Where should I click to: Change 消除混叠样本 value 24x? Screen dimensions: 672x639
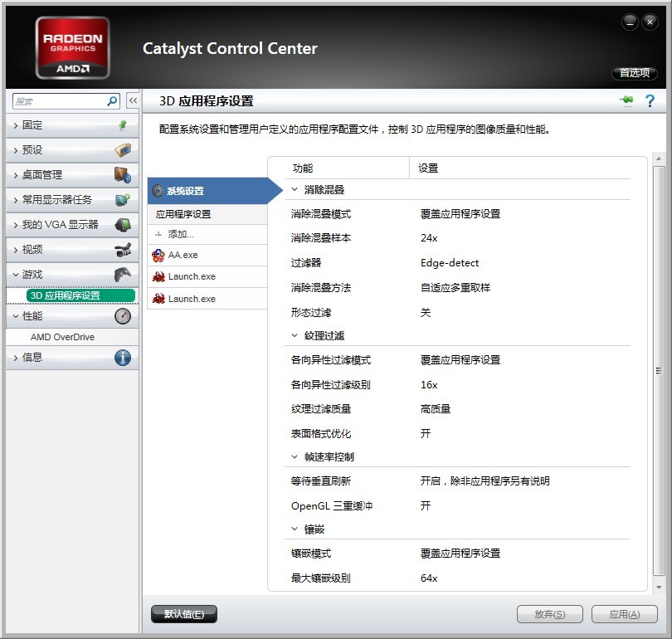[x=429, y=238]
